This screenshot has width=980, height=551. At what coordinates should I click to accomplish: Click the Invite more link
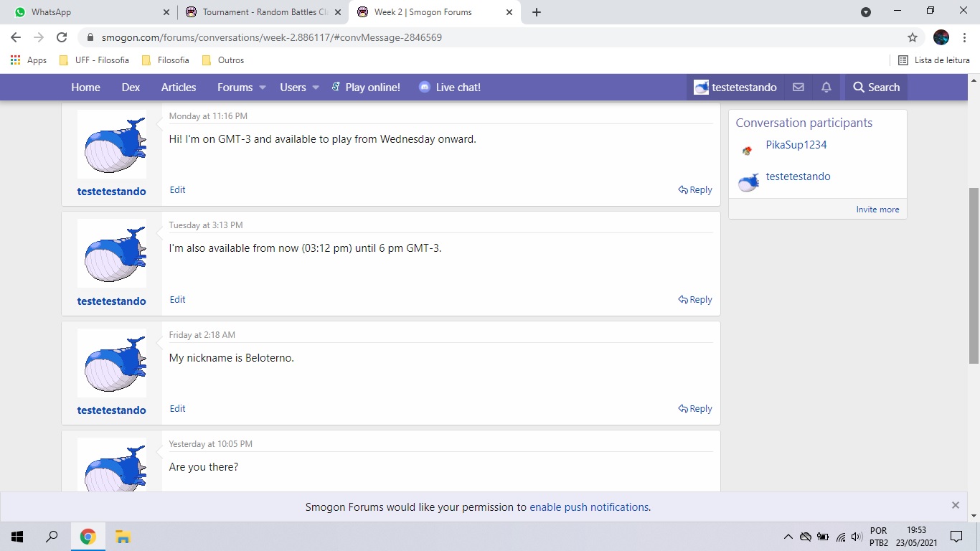(x=877, y=209)
